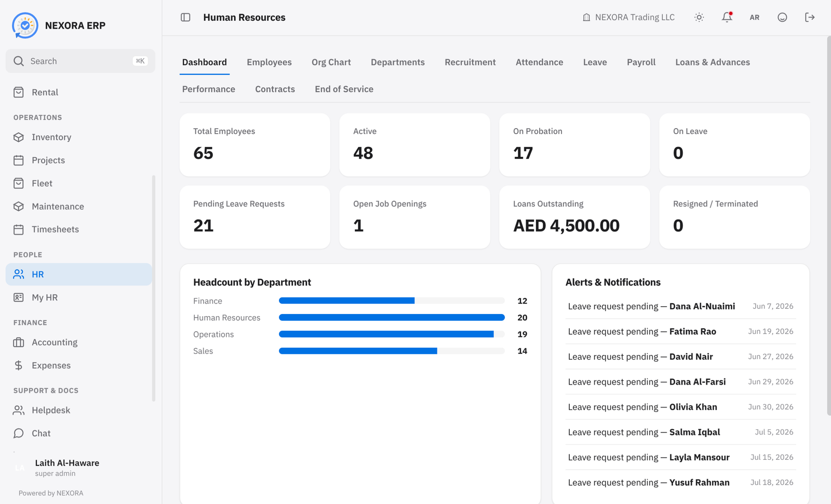Select HR in the People section
This screenshot has width=831, height=504.
click(79, 274)
